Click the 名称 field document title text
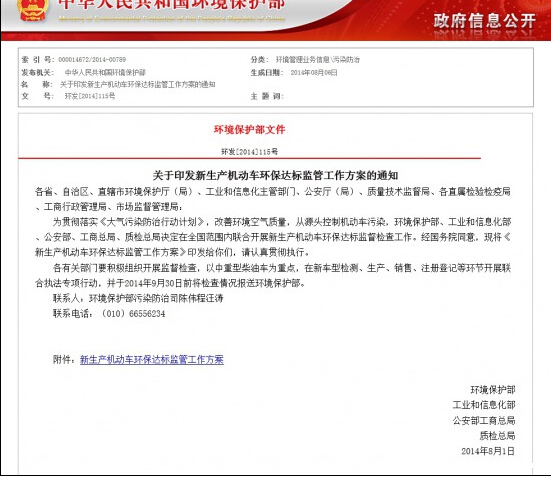551x477 pixels. [137, 84]
